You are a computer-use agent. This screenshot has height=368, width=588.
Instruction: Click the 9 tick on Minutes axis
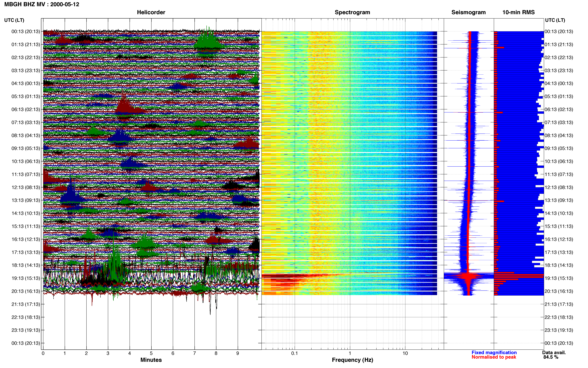pyautogui.click(x=238, y=353)
